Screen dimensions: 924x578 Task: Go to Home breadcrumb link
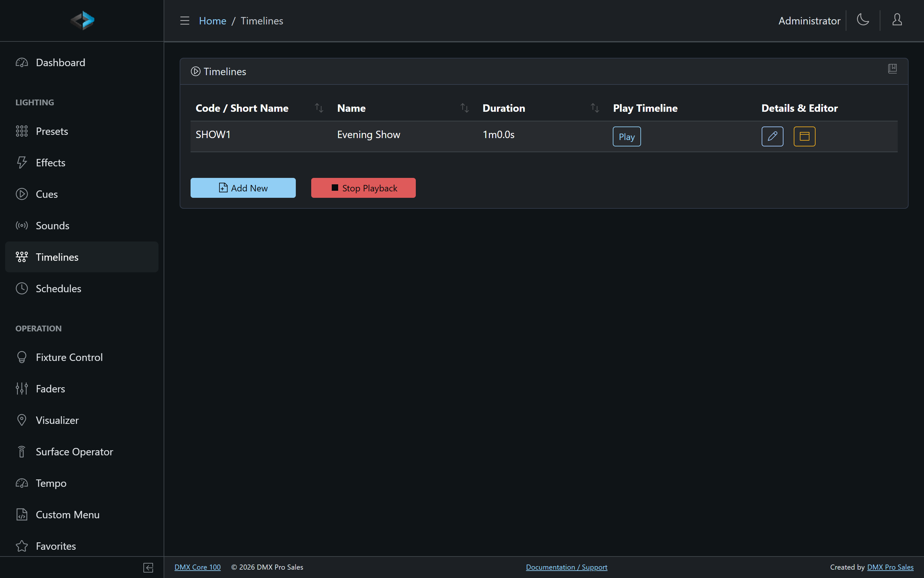tap(212, 21)
